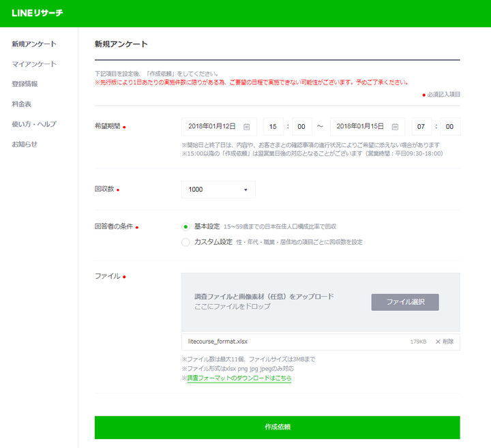The height and width of the screenshot is (448, 491).
Task: Click the ファイル選択 button
Action: click(405, 302)
